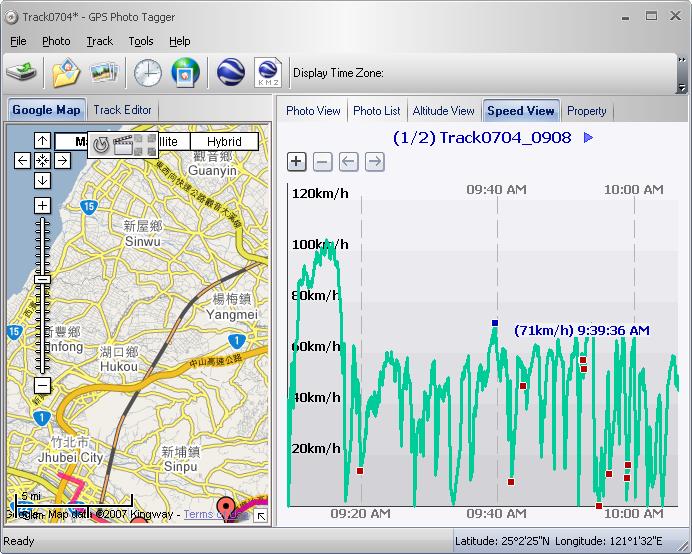Open the Property tab

click(587, 111)
